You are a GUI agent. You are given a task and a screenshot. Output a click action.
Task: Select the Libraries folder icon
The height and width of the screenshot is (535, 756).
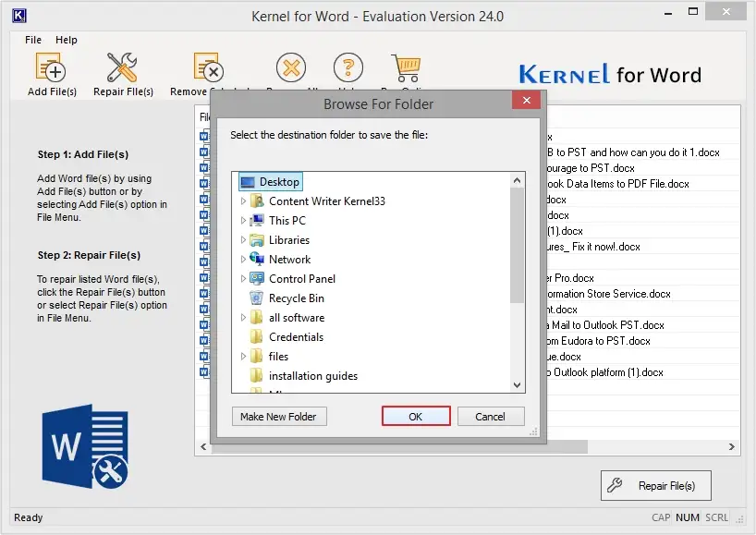[257, 240]
